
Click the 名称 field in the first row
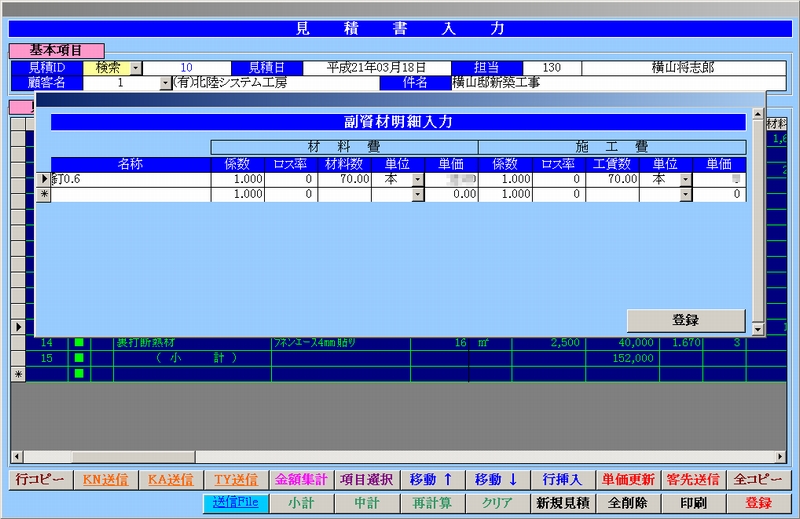pos(130,180)
